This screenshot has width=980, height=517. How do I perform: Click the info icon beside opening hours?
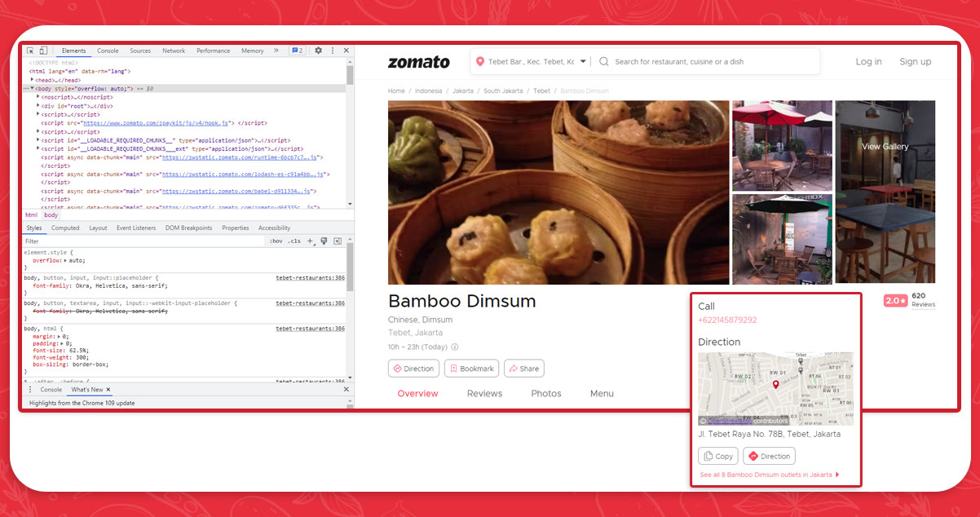point(455,347)
